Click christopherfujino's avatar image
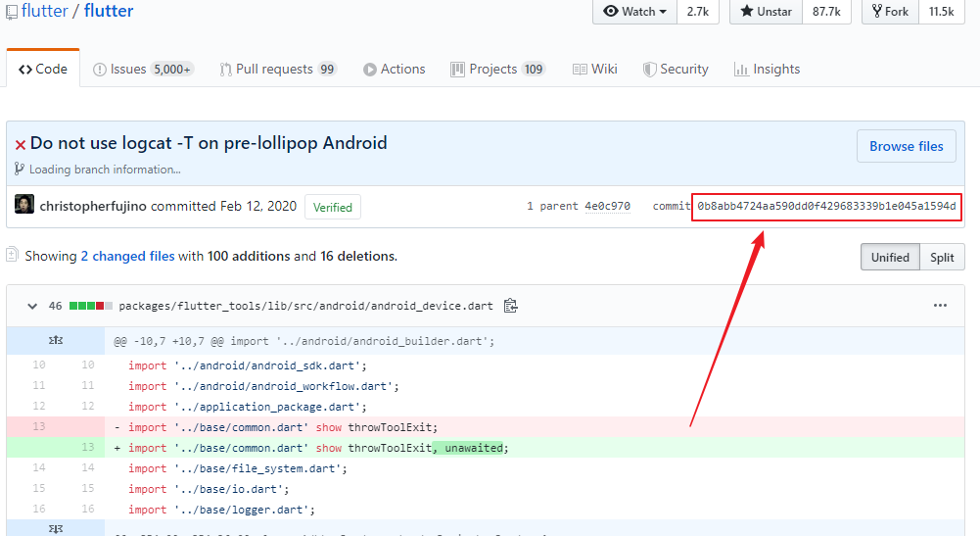 24,206
